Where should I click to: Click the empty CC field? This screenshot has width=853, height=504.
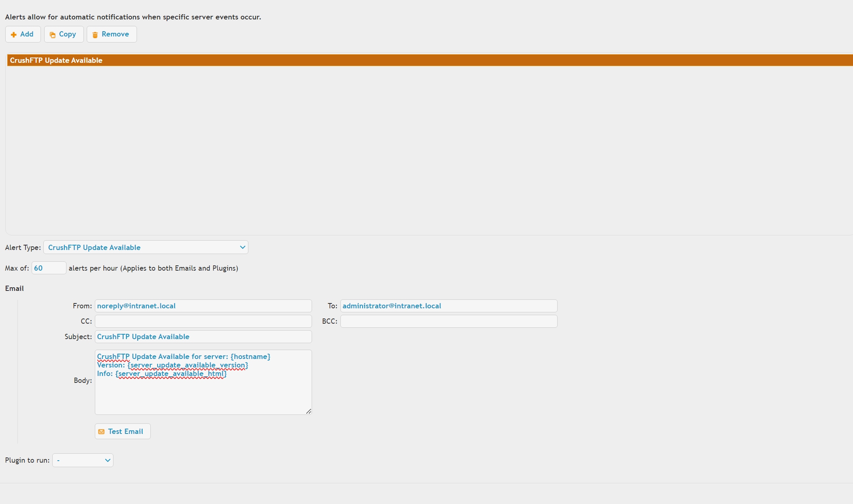click(203, 321)
